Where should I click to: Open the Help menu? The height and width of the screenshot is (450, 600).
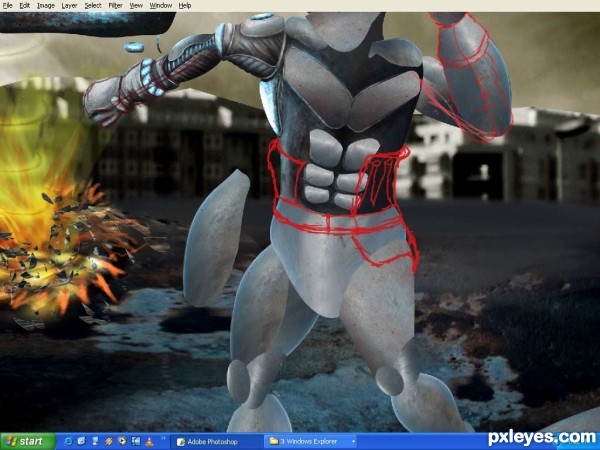click(185, 6)
